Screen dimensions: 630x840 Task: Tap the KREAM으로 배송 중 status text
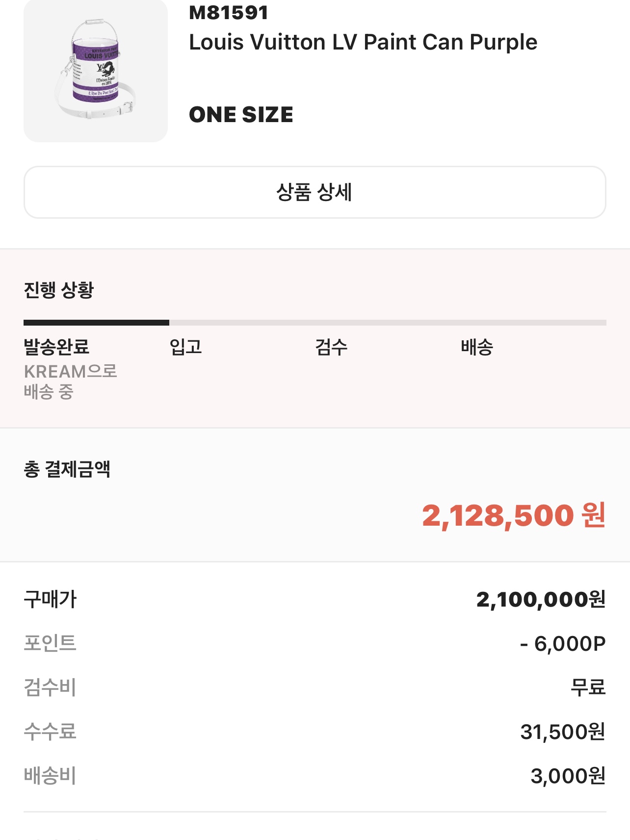tap(71, 382)
